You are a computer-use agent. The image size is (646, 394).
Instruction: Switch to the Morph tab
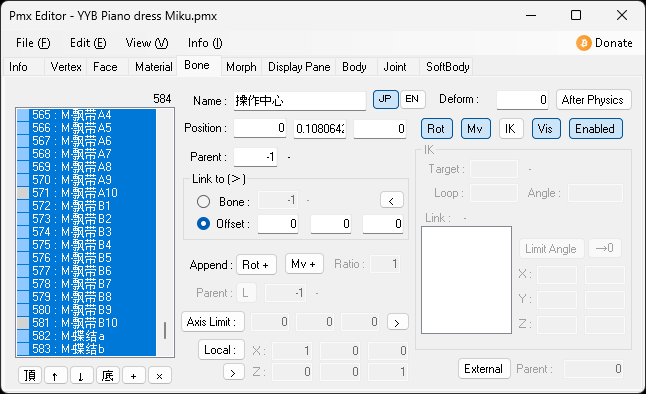click(241, 67)
